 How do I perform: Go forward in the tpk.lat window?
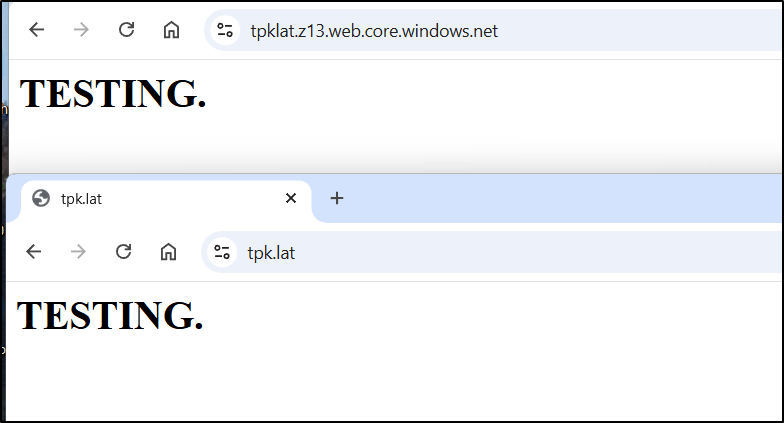click(78, 252)
